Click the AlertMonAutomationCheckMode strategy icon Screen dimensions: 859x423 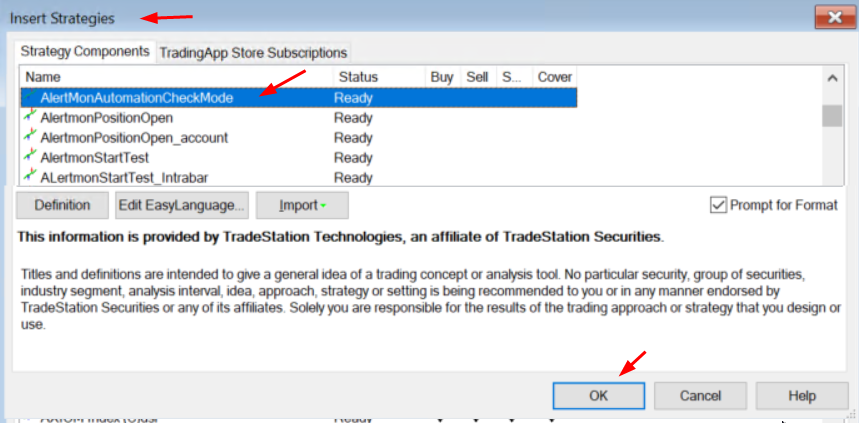[30, 97]
